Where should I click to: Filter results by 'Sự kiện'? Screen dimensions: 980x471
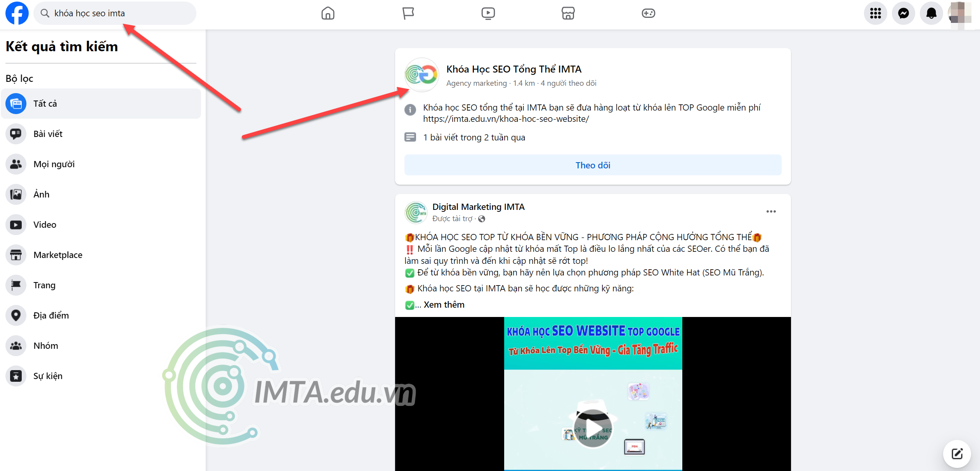click(x=101, y=376)
